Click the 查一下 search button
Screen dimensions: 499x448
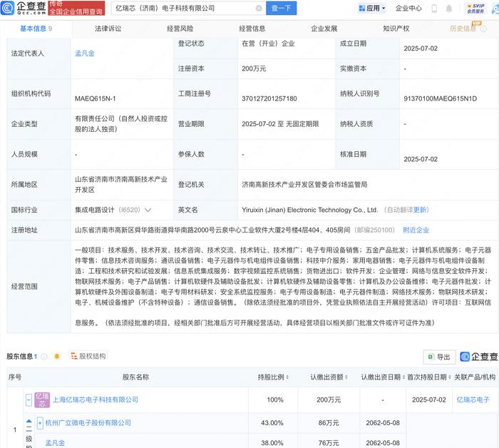(x=281, y=9)
